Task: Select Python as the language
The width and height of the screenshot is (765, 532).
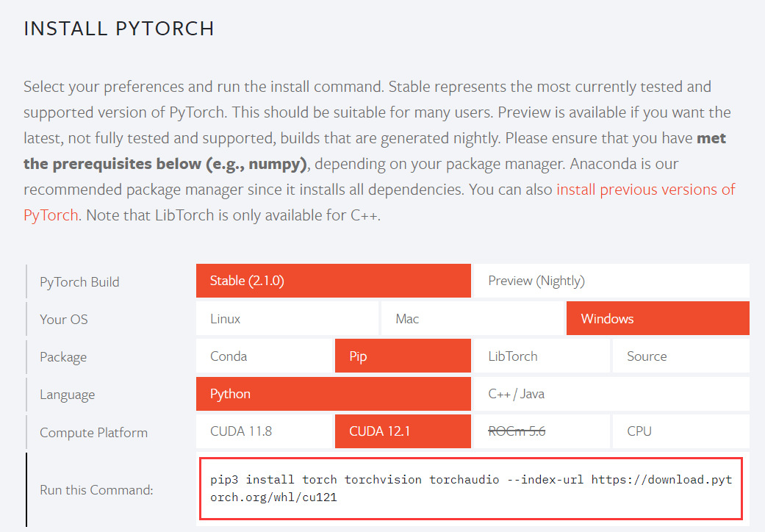Action: coord(333,394)
